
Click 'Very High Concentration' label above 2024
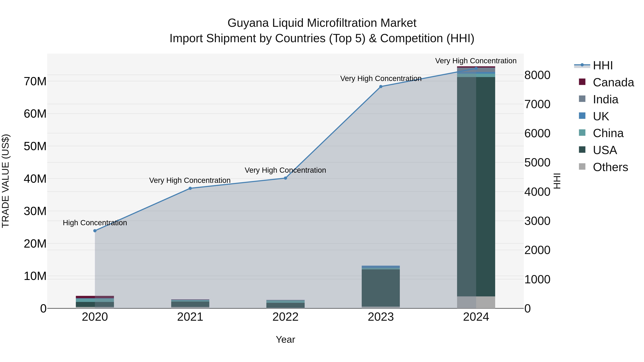(x=476, y=61)
